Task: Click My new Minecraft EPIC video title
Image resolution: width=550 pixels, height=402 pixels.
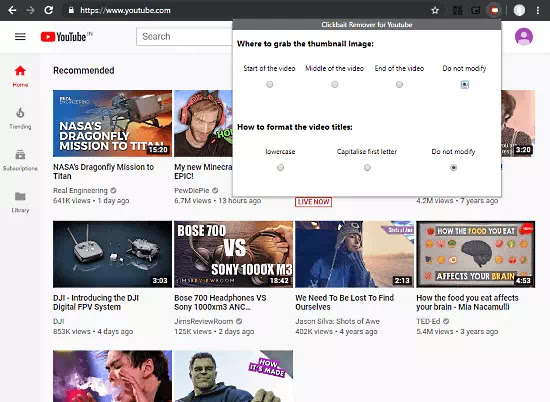Action: 203,172
